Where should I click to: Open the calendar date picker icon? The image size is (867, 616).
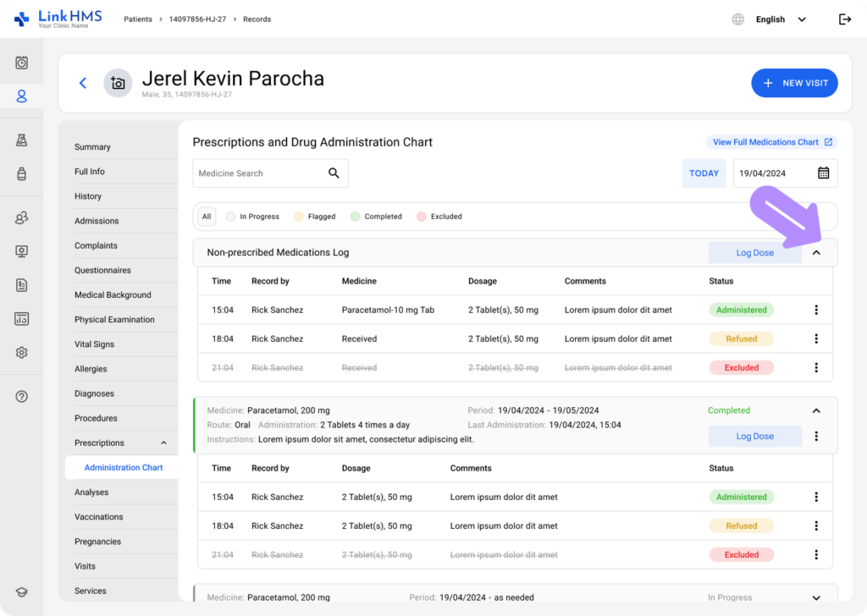[823, 173]
